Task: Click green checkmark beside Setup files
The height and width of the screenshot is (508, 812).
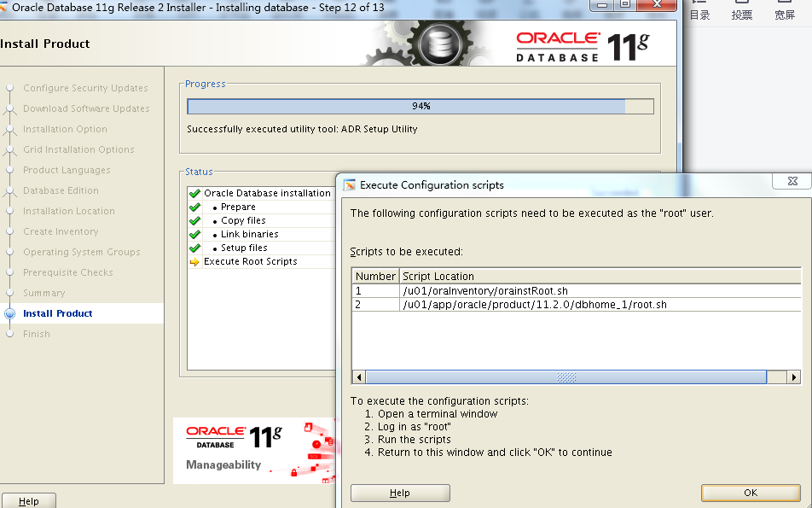Action: [194, 248]
